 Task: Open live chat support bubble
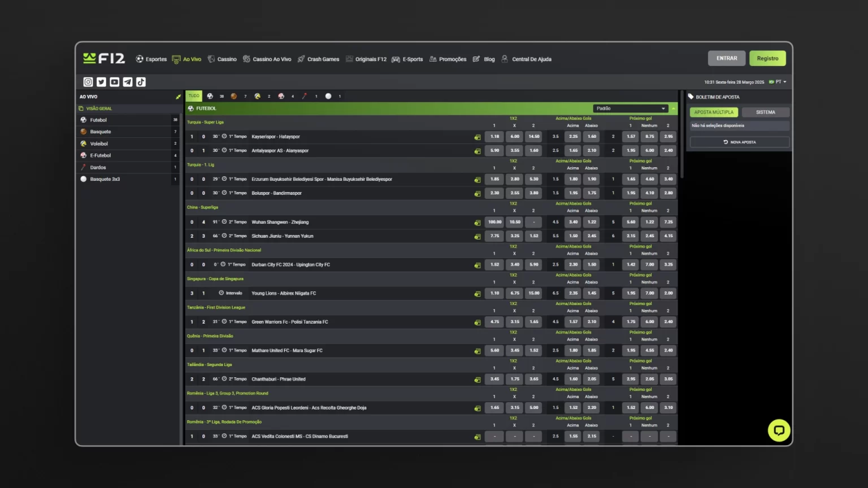click(779, 430)
